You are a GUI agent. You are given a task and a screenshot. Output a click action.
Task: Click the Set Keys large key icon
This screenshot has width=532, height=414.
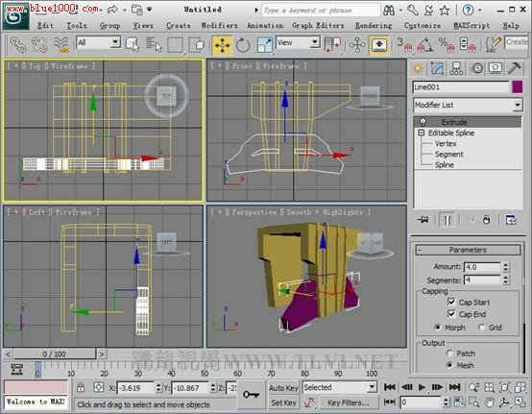click(251, 395)
